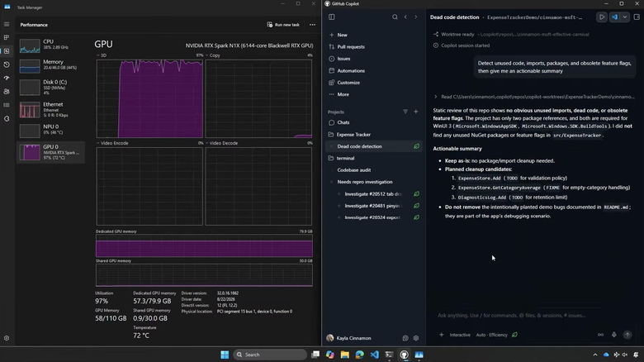The image size is (644, 362).
Task: Open Visual Studio Code from taskbar
Action: (x=375, y=355)
